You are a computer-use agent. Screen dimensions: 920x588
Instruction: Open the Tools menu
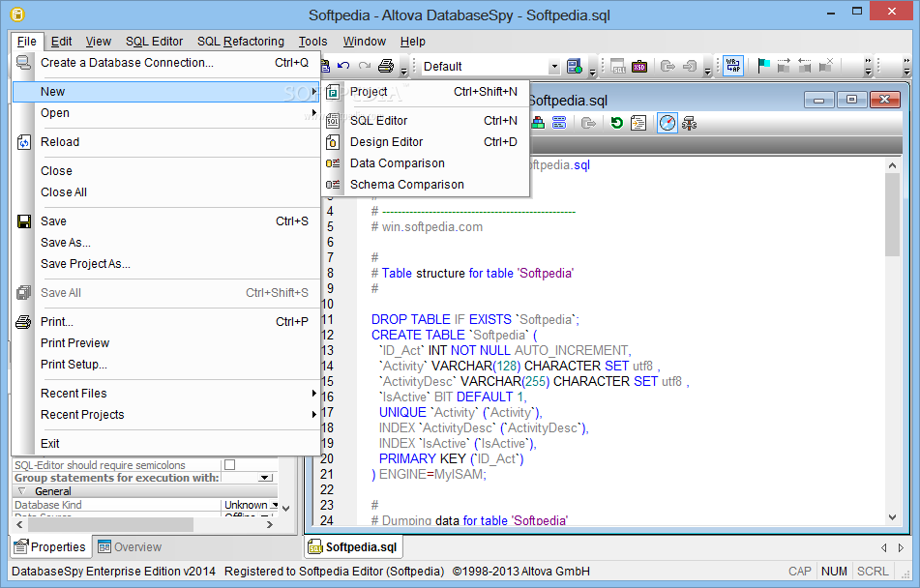[312, 42]
